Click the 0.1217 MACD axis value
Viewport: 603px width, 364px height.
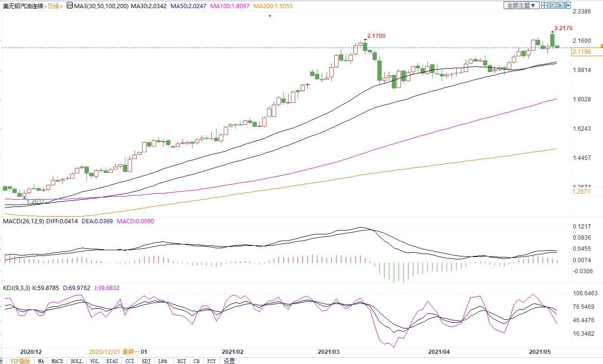point(582,227)
